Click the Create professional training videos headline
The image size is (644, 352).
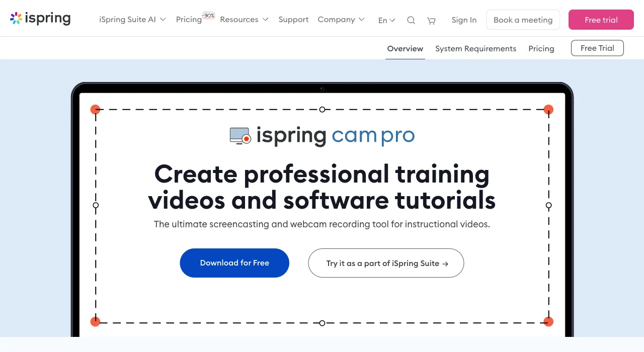pyautogui.click(x=322, y=187)
